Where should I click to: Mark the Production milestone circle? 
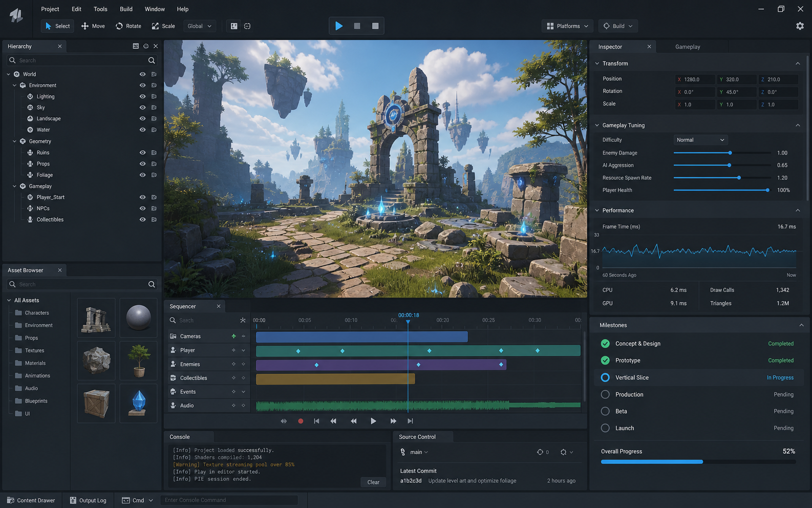click(605, 394)
